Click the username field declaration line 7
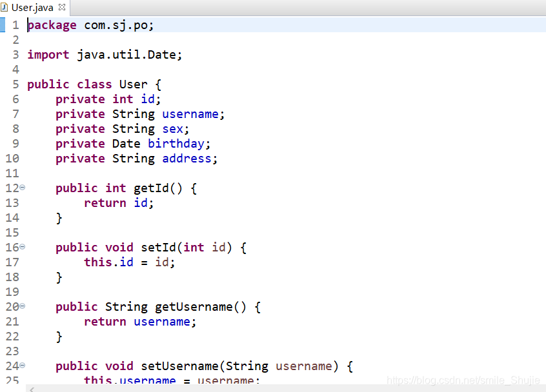 pos(190,114)
